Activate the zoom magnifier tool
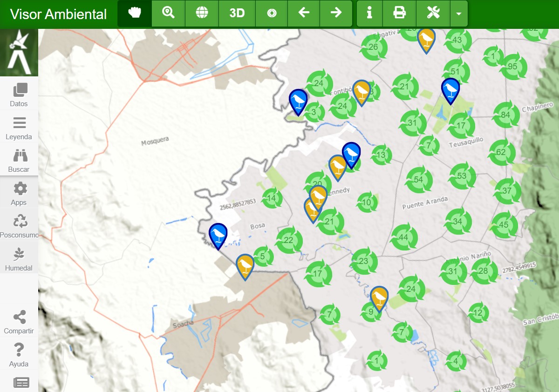The height and width of the screenshot is (392, 559). click(x=168, y=13)
